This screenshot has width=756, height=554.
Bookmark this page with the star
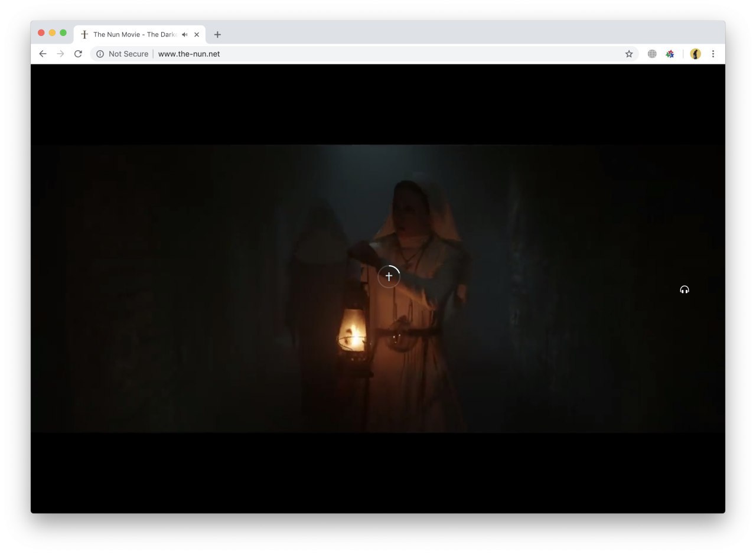629,54
